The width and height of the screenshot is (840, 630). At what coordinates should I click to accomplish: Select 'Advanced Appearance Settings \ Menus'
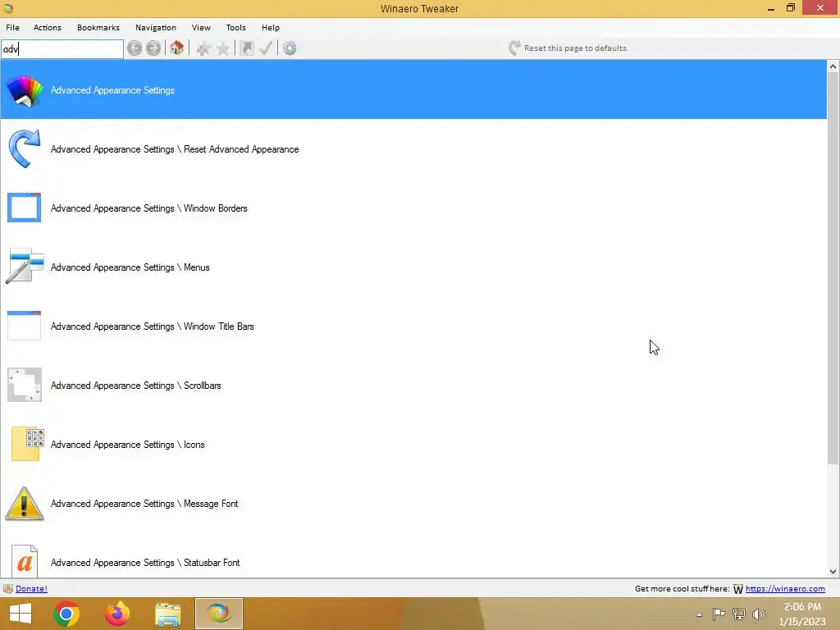pyautogui.click(x=413, y=267)
